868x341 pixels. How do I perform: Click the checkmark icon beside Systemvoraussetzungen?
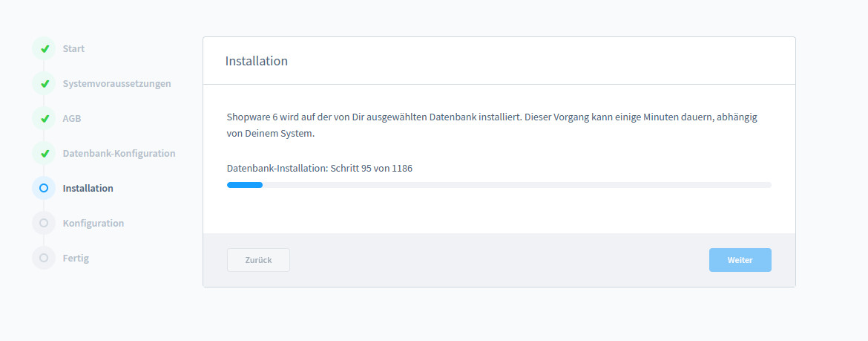click(44, 84)
